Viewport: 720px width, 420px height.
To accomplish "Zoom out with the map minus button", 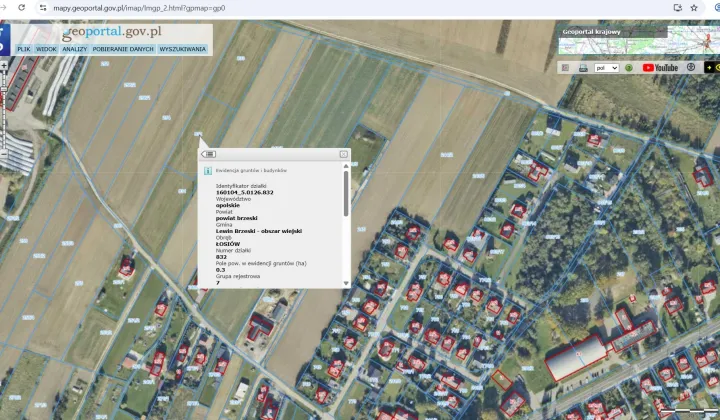I will click(x=4, y=155).
